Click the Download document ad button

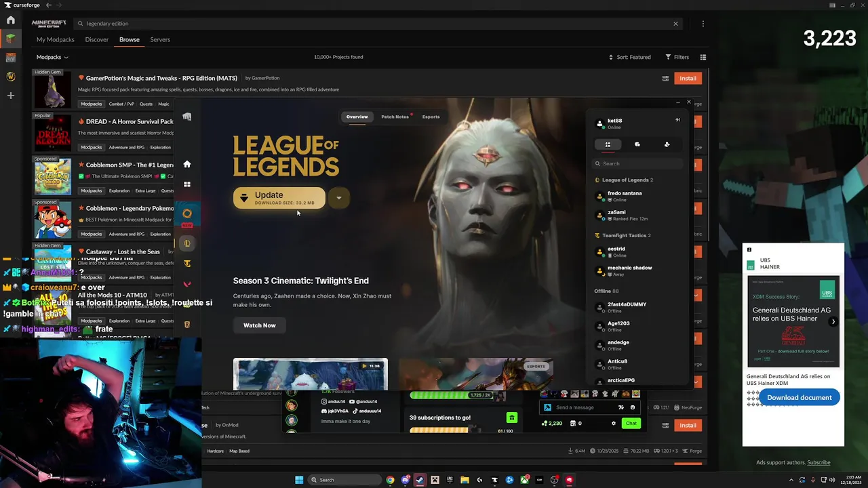point(799,398)
